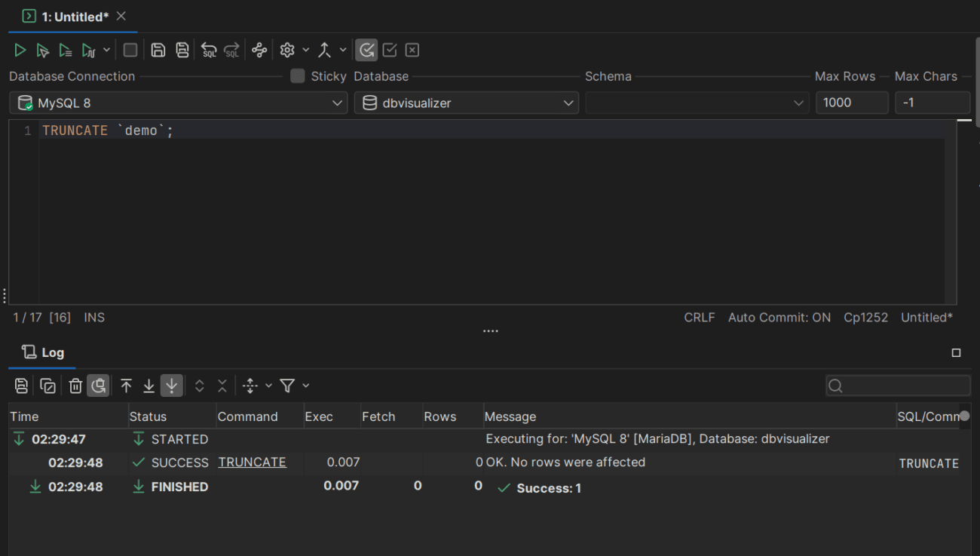This screenshot has height=556, width=980.
Task: Switch to the Log tab
Action: tap(44, 352)
